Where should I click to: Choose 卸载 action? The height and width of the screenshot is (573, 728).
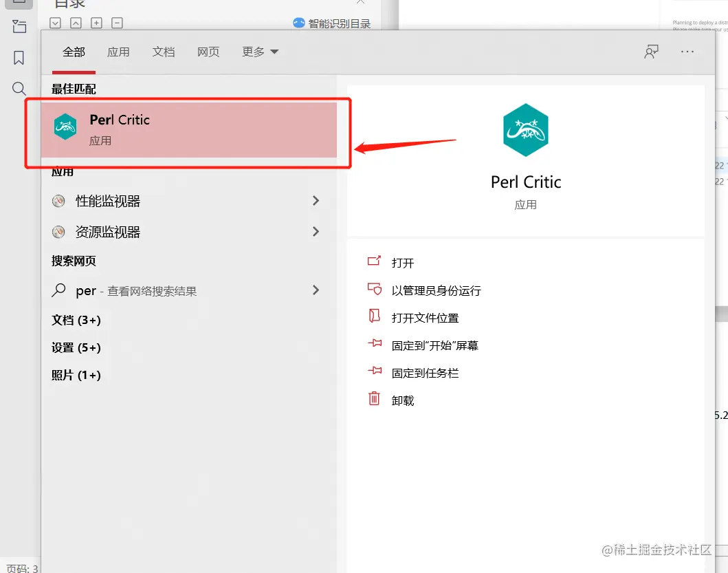pos(403,400)
